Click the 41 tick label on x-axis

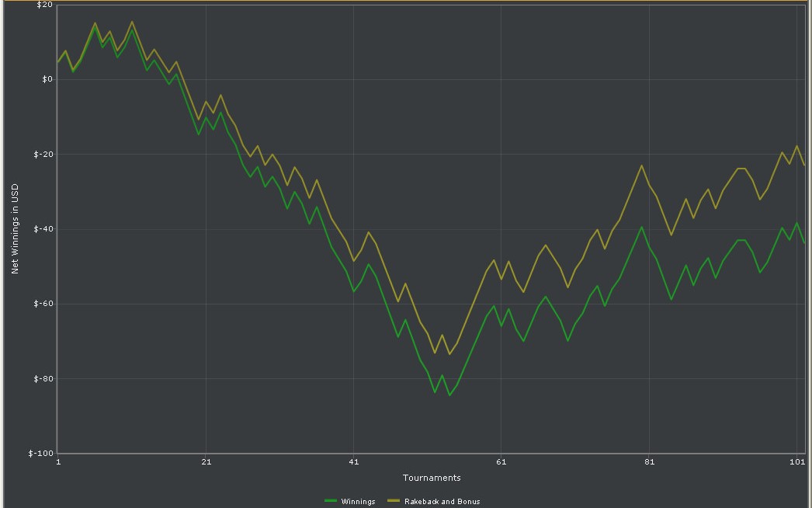pos(354,461)
